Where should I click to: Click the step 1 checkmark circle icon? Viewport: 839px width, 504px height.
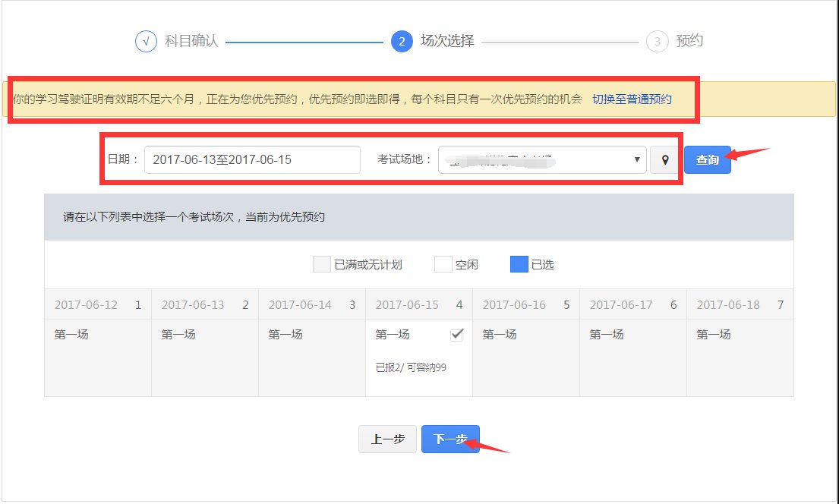pyautogui.click(x=146, y=41)
